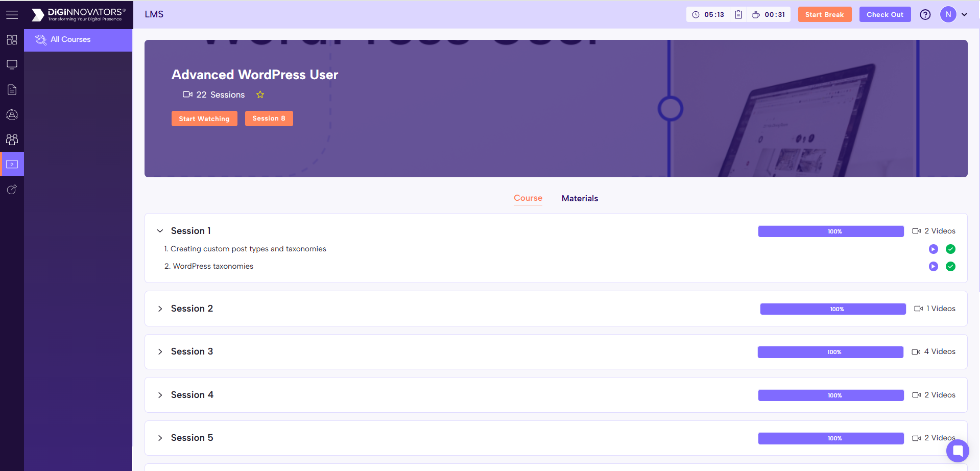Play video Creating custom post types and taxonomies
Viewport: 980px width, 471px height.
934,249
